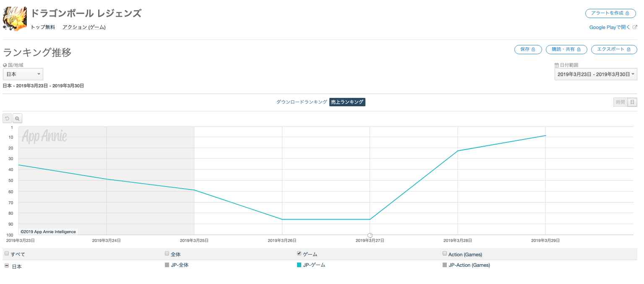Click the 2019年3月23日 axis label

pyautogui.click(x=21, y=241)
